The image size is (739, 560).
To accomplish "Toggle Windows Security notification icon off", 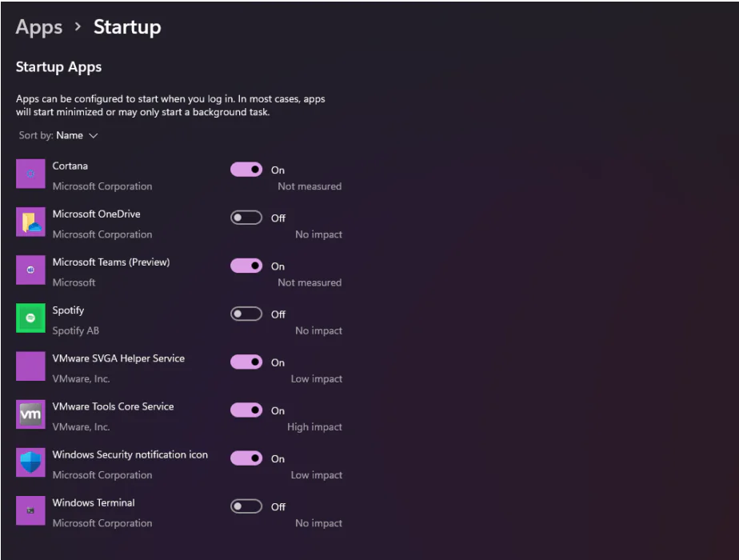I will click(x=246, y=458).
